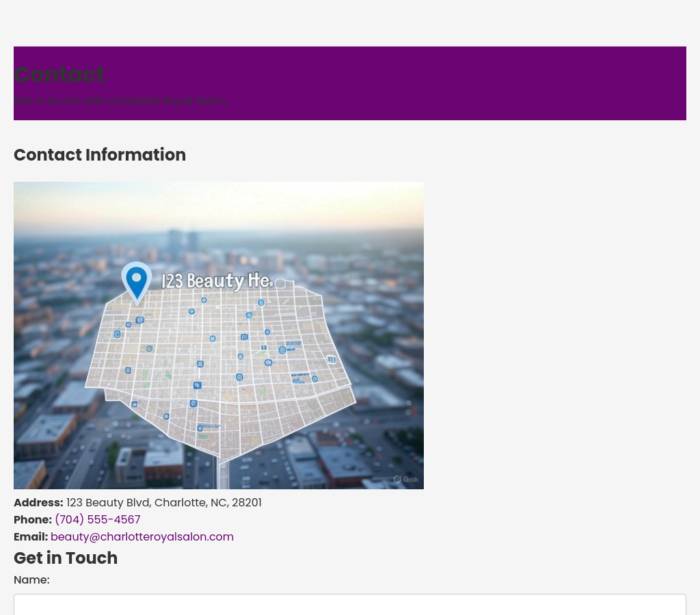Image resolution: width=700 pixels, height=615 pixels.
Task: Click the 'Contact Information' heading
Action: click(100, 155)
